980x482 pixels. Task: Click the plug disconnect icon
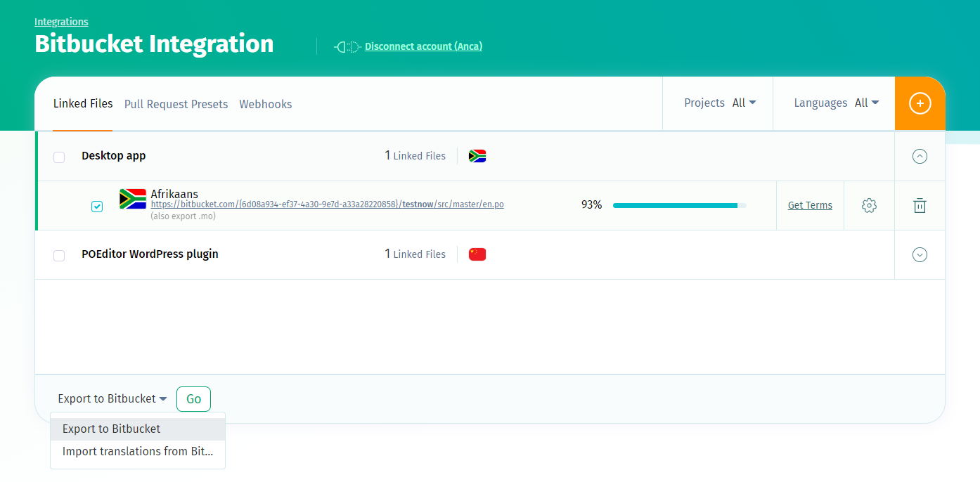pyautogui.click(x=347, y=47)
